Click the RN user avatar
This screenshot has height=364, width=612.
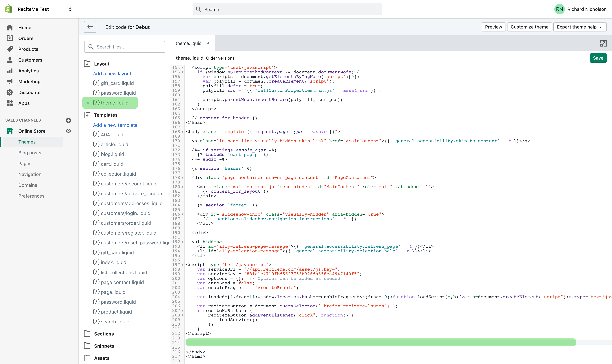(560, 9)
